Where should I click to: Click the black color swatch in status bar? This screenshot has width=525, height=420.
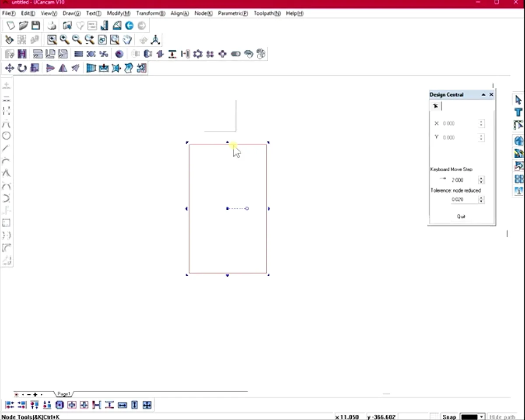469,417
